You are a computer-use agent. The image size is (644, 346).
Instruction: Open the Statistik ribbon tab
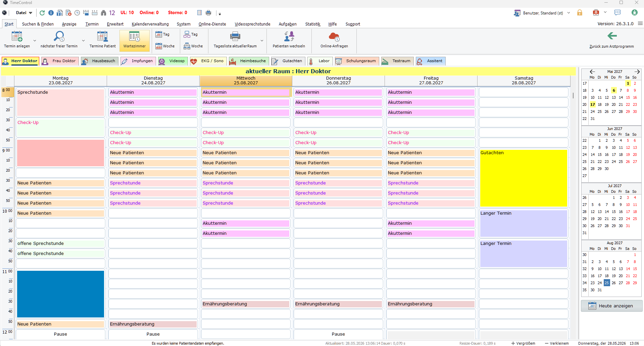[x=313, y=24]
